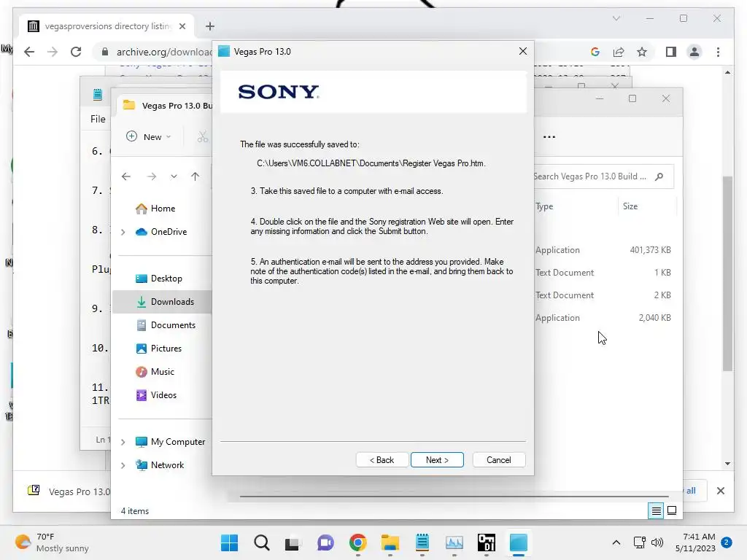This screenshot has width=747, height=560.
Task: Expand the Network tree node
Action: point(123,465)
